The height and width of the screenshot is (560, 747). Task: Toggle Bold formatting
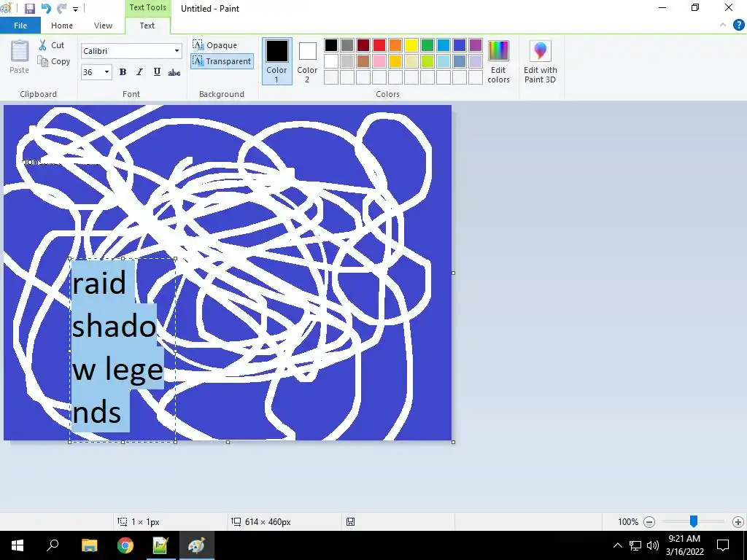(123, 72)
